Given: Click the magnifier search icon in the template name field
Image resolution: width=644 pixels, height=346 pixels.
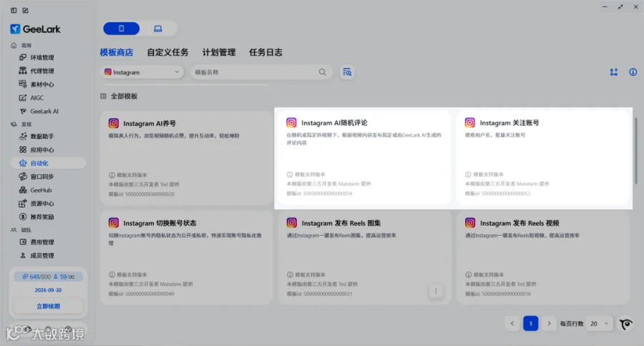Looking at the screenshot, I should tap(323, 72).
